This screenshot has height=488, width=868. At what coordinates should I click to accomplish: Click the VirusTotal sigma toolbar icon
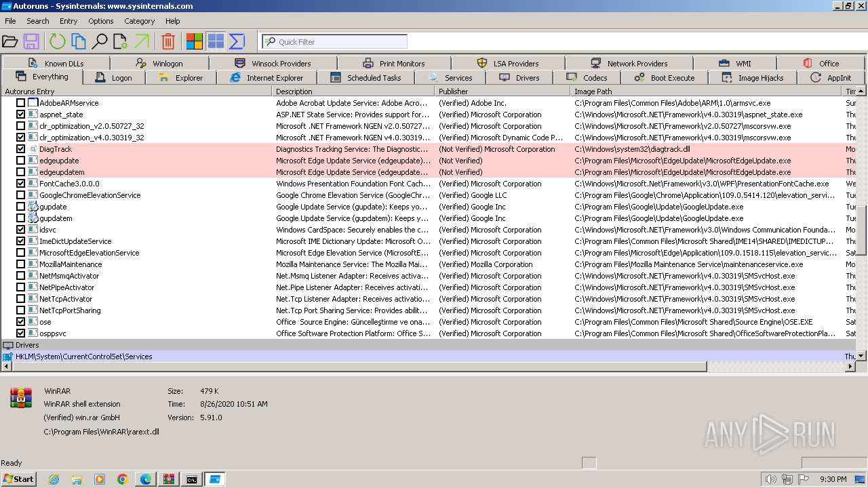point(237,42)
